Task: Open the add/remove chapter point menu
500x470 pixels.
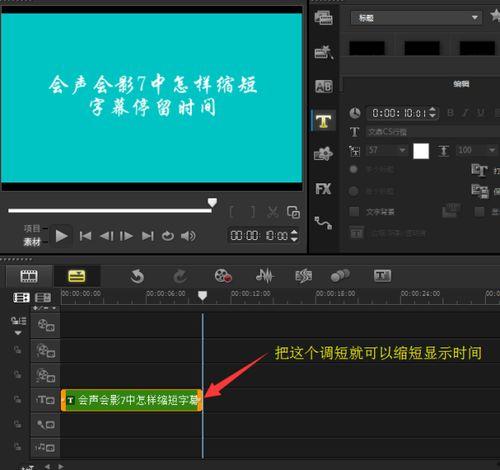Action: coord(45,308)
